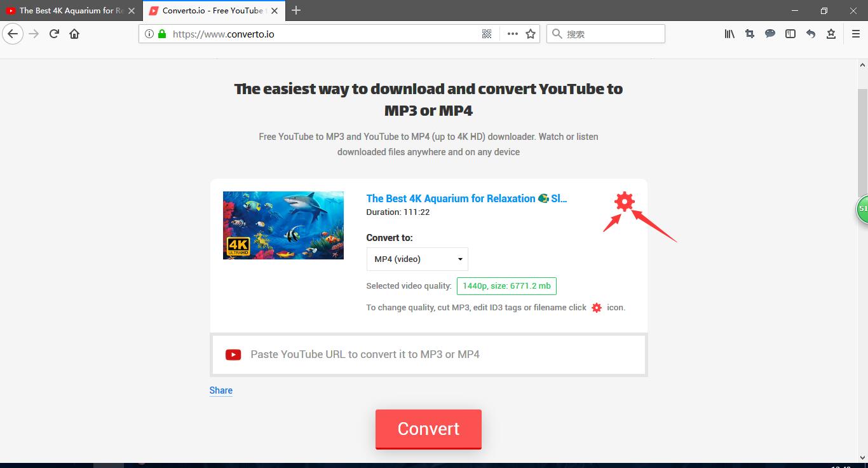This screenshot has width=868, height=468.
Task: Click the scrollbar up arrow
Action: (863, 65)
